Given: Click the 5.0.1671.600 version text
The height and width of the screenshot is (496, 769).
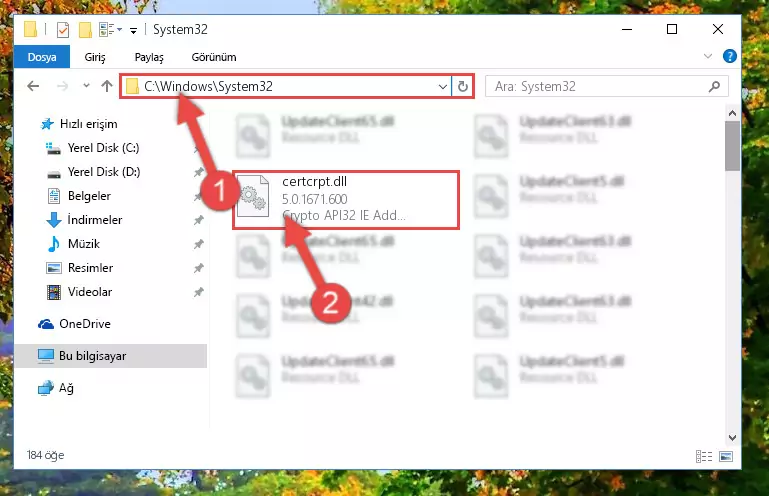Looking at the screenshot, I should (x=314, y=199).
